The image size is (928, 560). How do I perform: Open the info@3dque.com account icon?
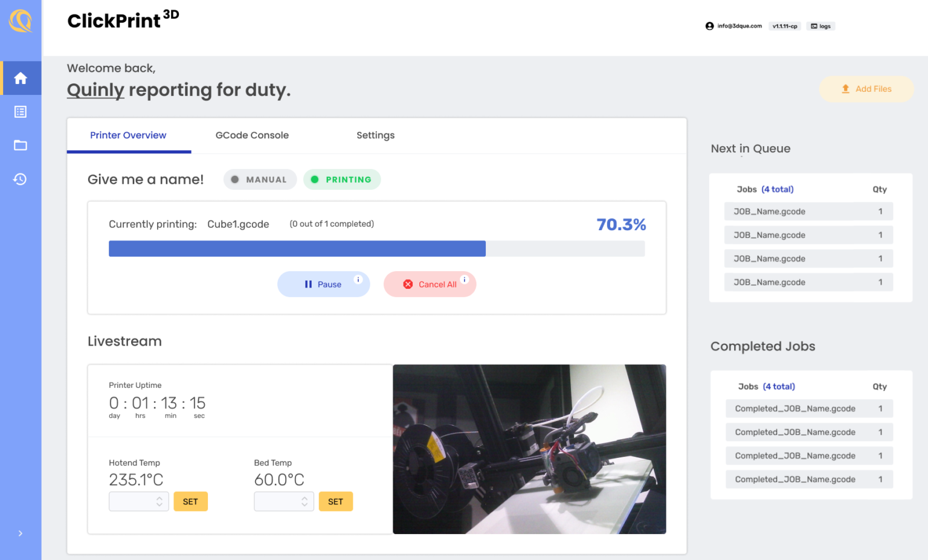coord(709,26)
